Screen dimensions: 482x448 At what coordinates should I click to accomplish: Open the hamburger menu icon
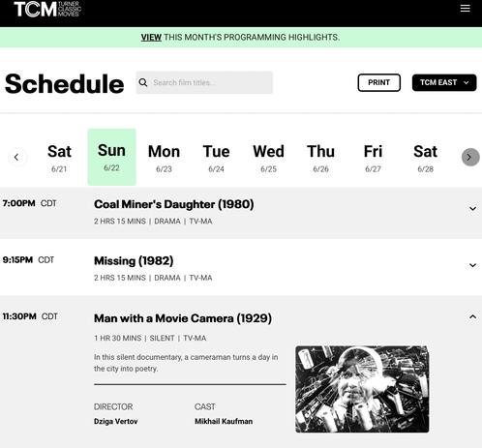[x=465, y=8]
